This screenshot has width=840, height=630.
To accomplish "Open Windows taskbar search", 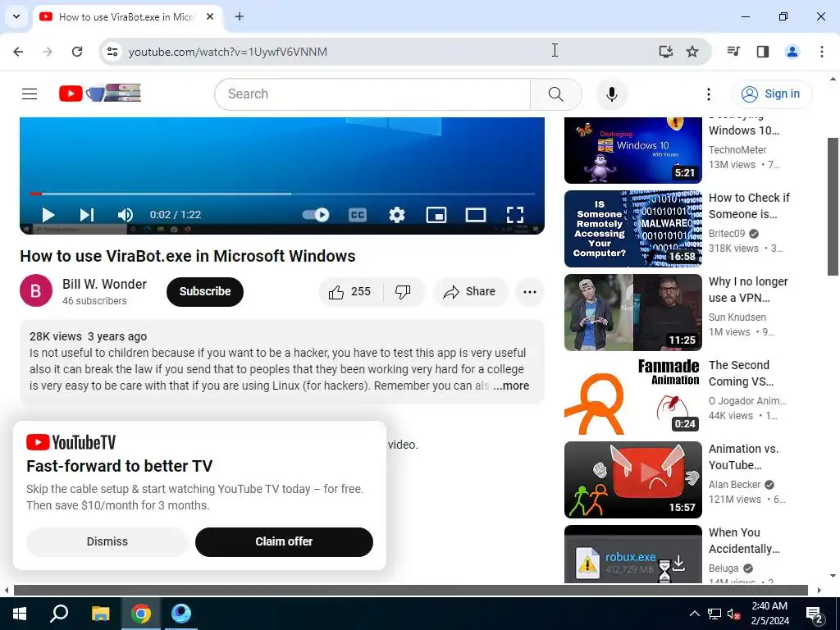I will coord(59,614).
